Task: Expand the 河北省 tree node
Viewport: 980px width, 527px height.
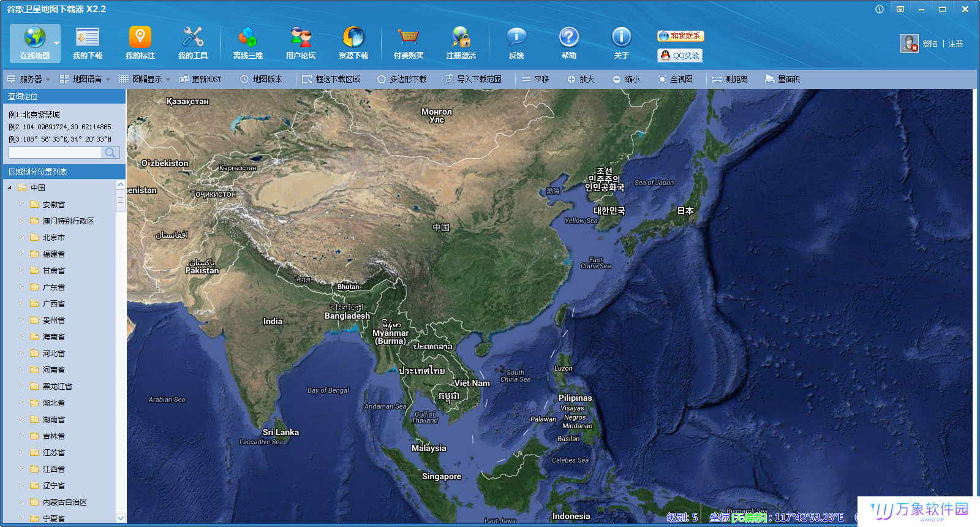Action: (21, 354)
